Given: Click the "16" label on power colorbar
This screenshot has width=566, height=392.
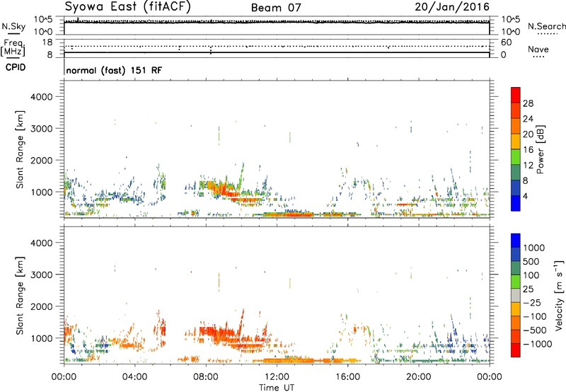Looking at the screenshot, I should [528, 150].
